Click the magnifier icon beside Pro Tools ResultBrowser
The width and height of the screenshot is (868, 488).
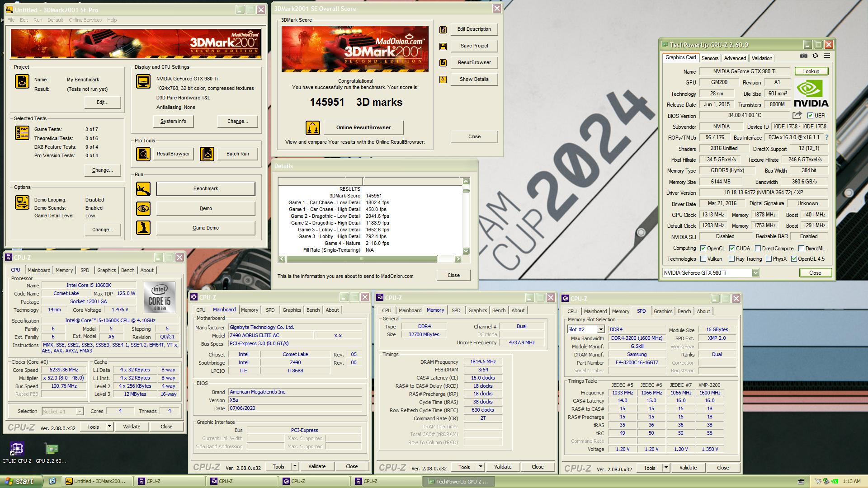143,154
